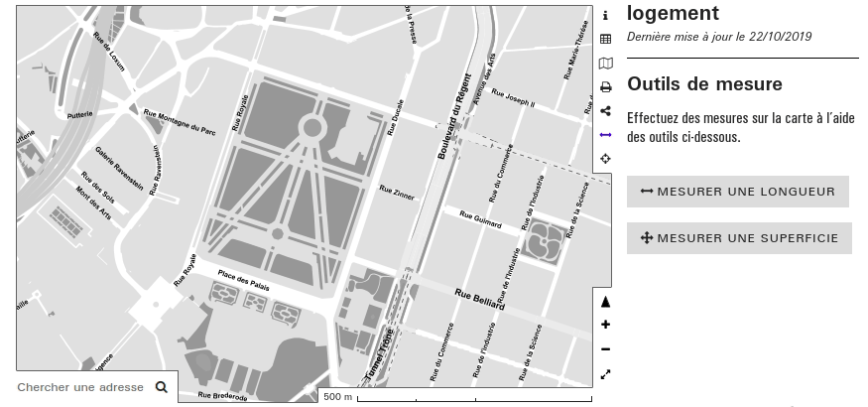Click the roundabout in the park
Image resolution: width=868 pixels, height=407 pixels.
[312, 127]
